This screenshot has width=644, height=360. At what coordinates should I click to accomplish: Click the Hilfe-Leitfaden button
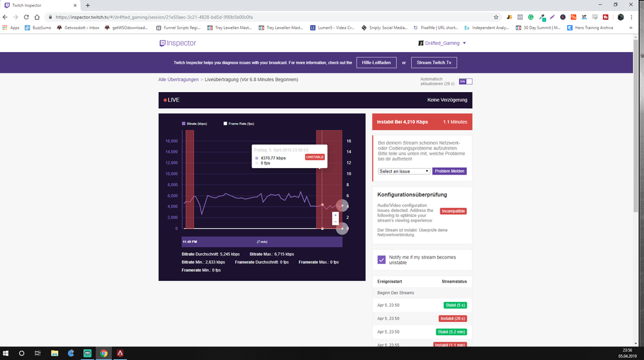(x=376, y=63)
